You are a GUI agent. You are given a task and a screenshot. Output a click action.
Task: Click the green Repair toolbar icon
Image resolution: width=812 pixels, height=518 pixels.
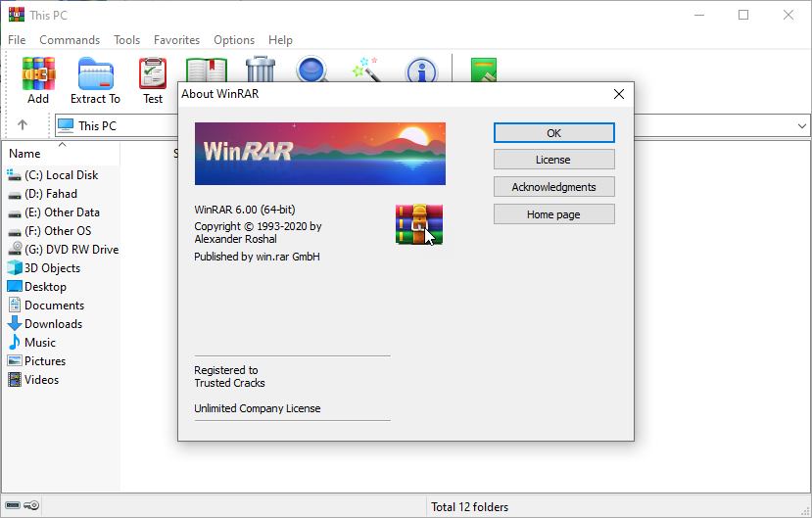(x=484, y=70)
